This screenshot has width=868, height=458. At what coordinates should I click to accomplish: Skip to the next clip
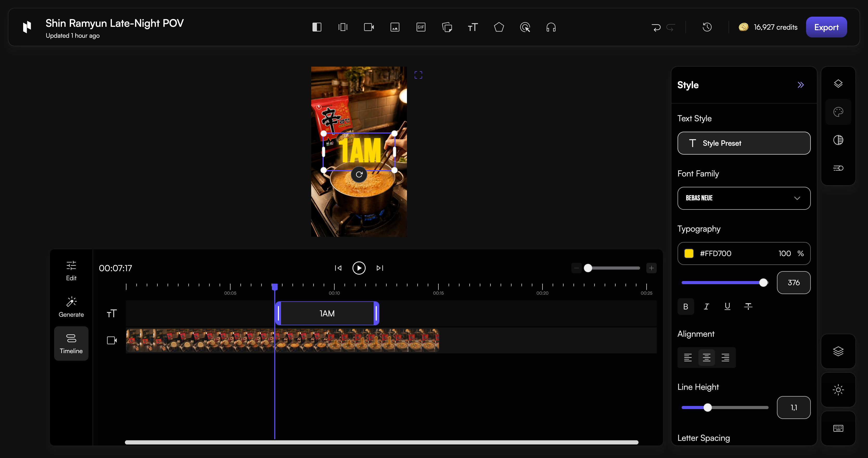coord(380,268)
